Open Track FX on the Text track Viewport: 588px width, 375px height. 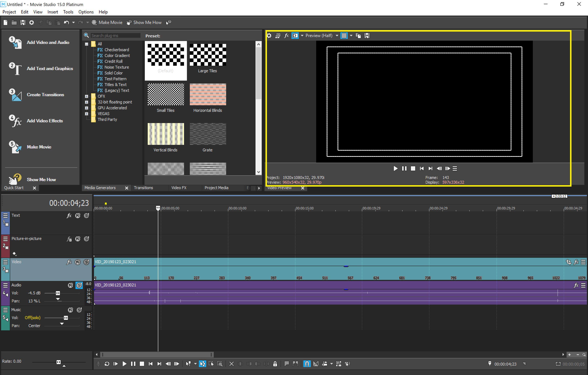[x=69, y=215]
